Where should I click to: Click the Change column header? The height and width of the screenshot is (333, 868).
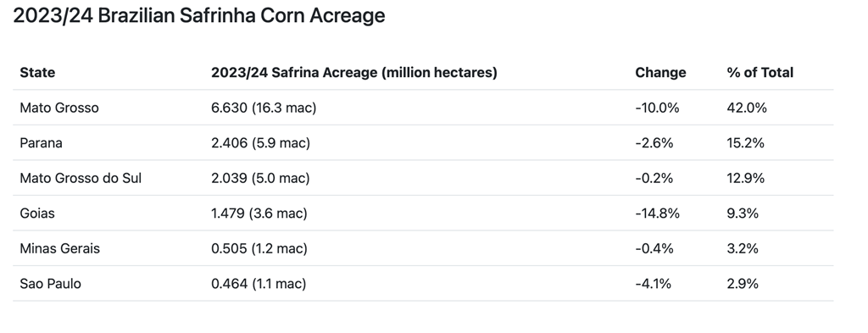[x=660, y=73]
